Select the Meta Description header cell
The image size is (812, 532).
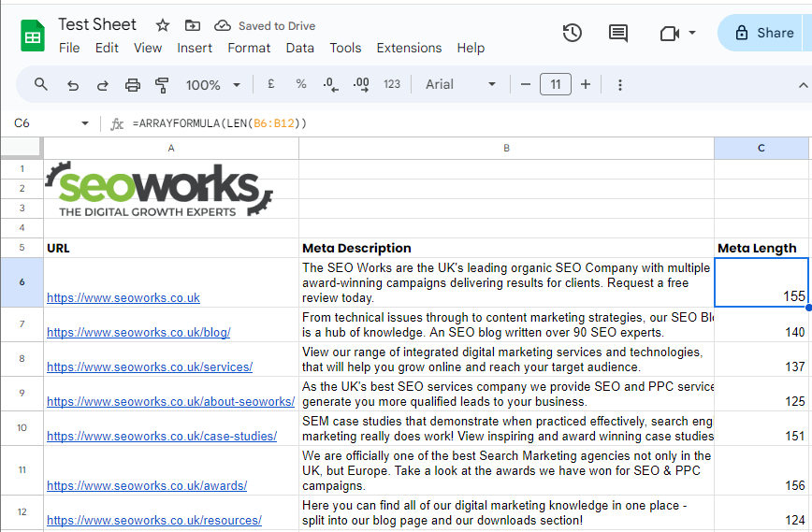tap(506, 248)
